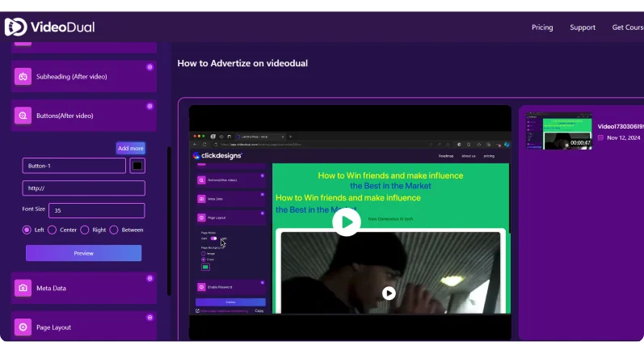Click the Page Layout gear icon

click(23, 327)
